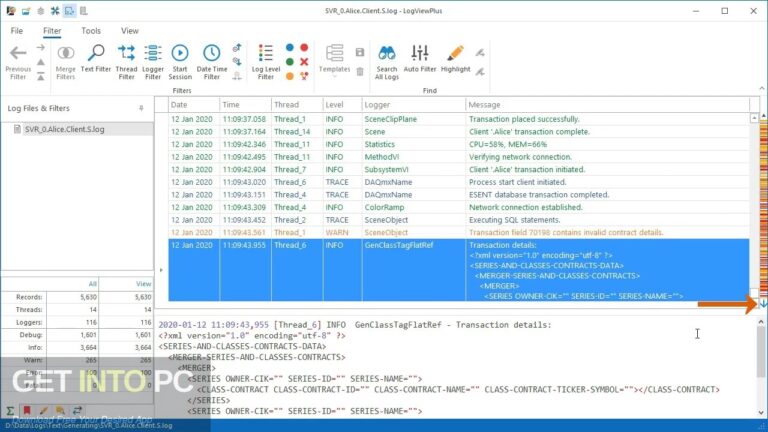Click the 'Thread_14' cell
This screenshot has height=432, width=768.
click(297, 132)
